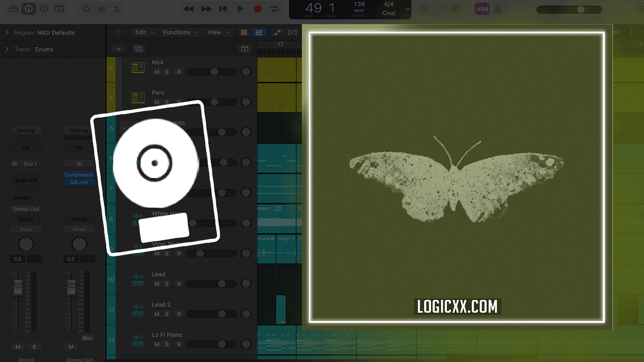Click the Stereo Out output slot
Screen dimensions: 644x362
click(x=26, y=209)
